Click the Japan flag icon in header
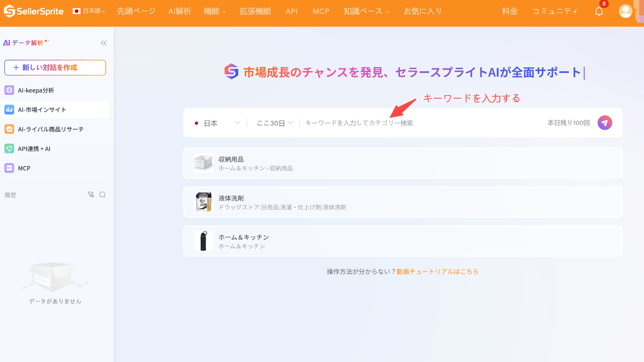The image size is (644, 362). click(x=76, y=11)
